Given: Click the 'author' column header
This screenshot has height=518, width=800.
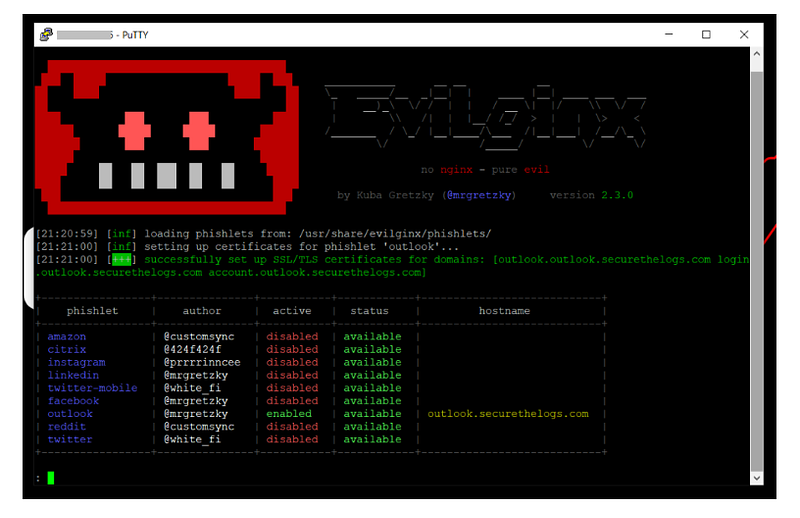Looking at the screenshot, I should coord(202,311).
